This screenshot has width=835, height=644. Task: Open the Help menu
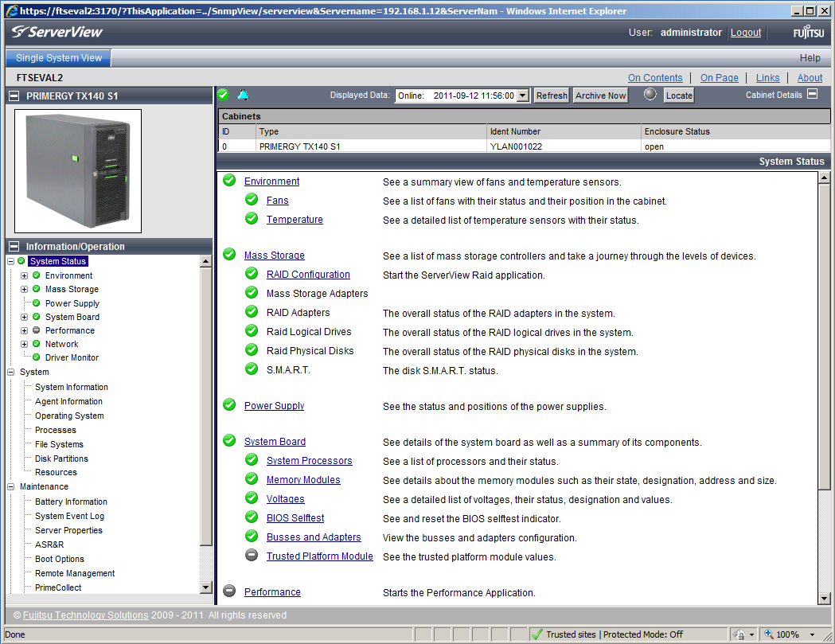(x=810, y=57)
